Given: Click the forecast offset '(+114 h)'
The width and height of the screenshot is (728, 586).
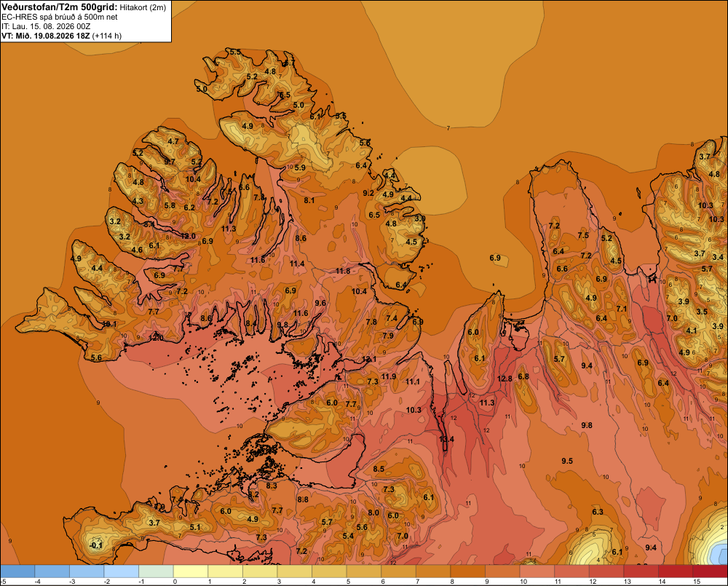Looking at the screenshot, I should 107,36.
